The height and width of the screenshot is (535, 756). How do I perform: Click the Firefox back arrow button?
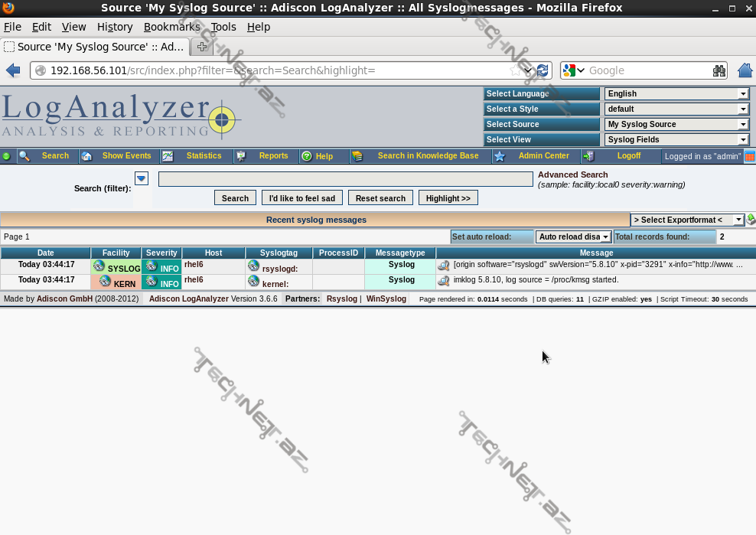pyautogui.click(x=13, y=70)
